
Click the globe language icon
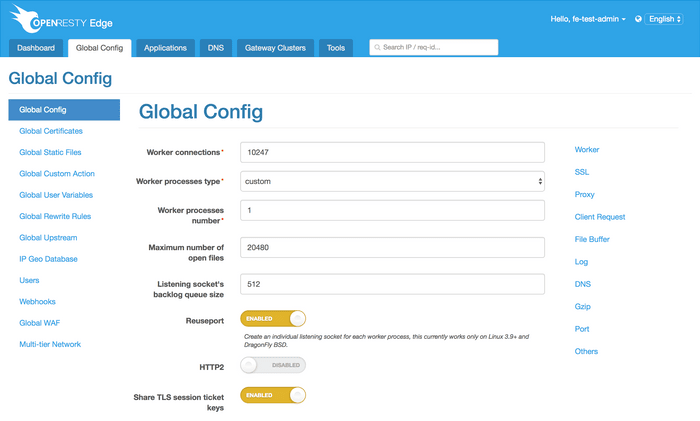click(x=638, y=19)
